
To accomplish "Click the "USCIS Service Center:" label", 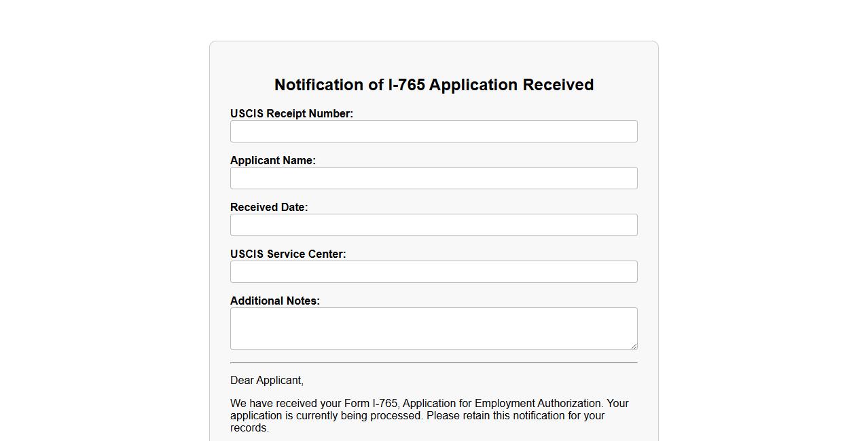I will [288, 254].
